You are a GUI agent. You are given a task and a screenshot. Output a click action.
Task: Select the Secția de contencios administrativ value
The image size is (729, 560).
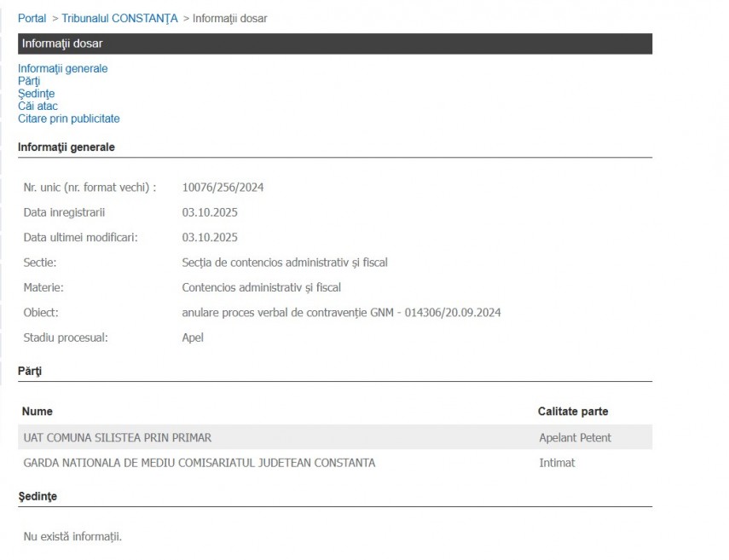[x=285, y=263]
